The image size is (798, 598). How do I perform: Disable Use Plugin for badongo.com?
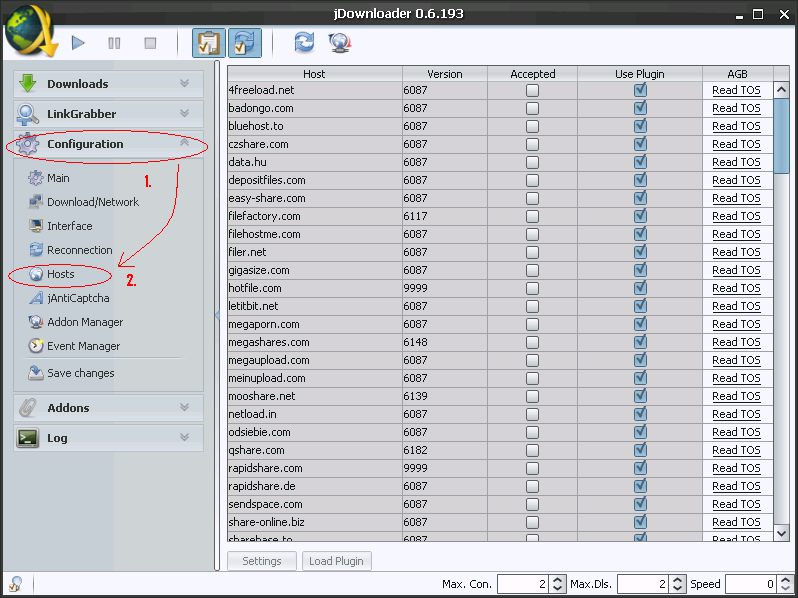point(640,108)
